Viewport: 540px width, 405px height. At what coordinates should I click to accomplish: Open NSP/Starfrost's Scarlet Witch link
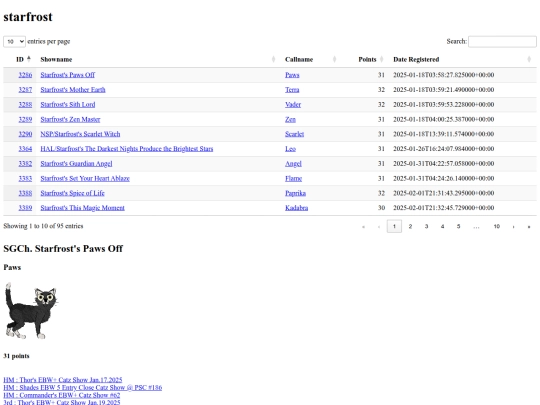click(80, 134)
